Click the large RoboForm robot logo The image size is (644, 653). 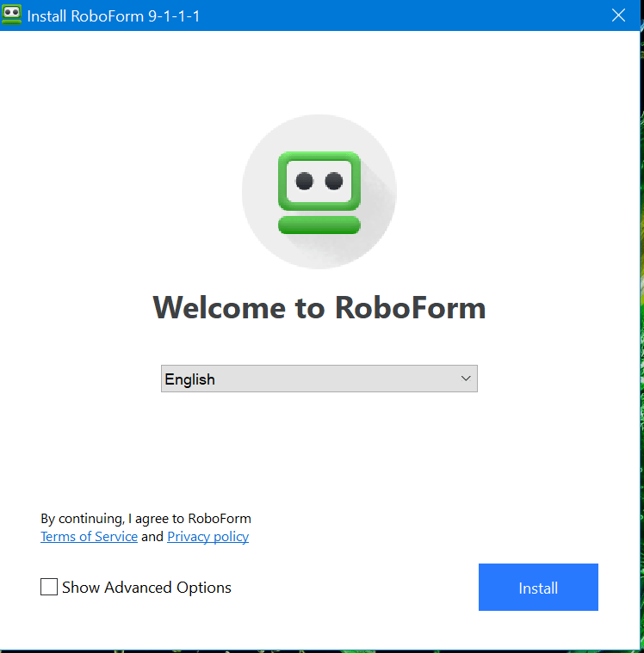(x=319, y=192)
